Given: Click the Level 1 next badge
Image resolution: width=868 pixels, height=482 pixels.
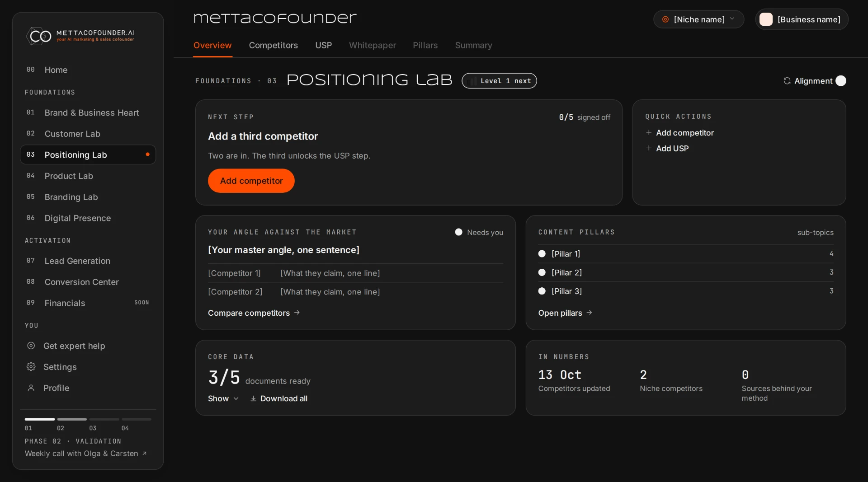Looking at the screenshot, I should pyautogui.click(x=499, y=81).
